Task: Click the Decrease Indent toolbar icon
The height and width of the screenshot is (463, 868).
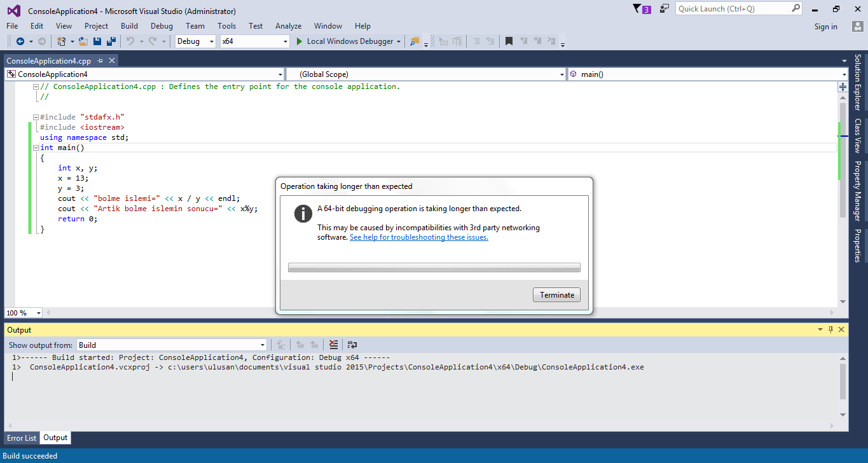Action: [444, 41]
